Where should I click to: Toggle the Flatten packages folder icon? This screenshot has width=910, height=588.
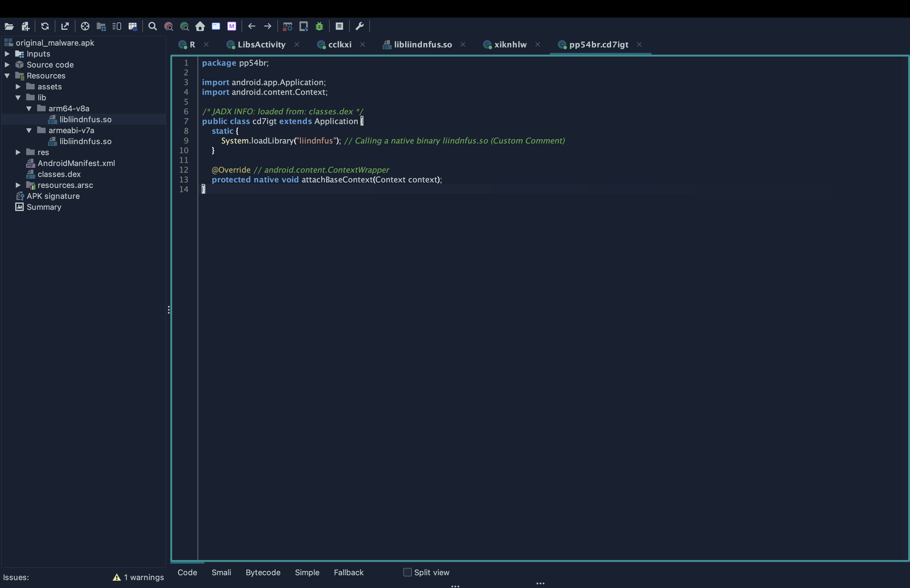[101, 26]
